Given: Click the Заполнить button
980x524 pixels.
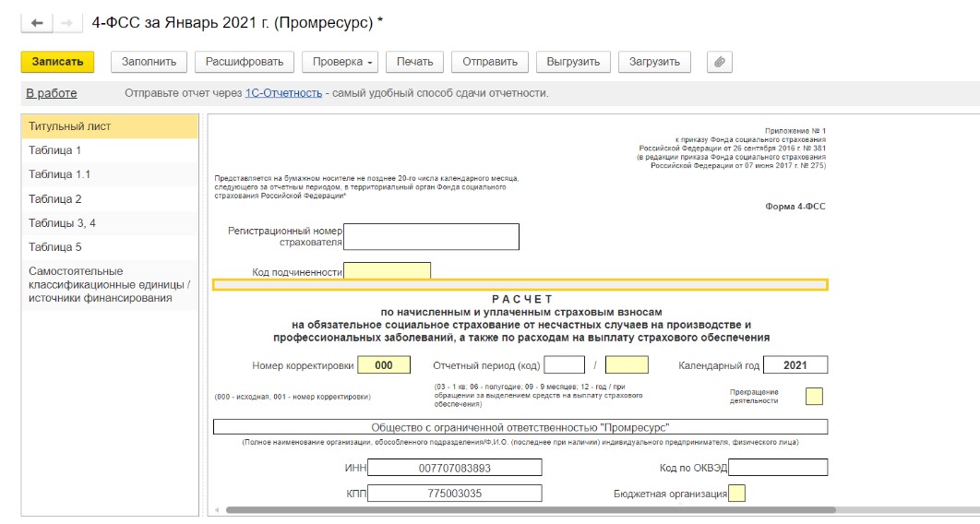Looking at the screenshot, I should point(149,62).
